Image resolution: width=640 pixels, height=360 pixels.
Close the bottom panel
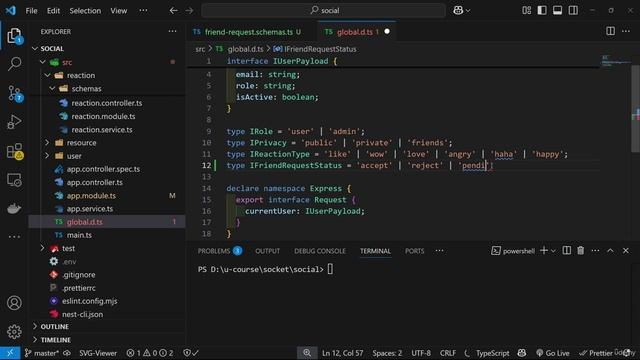[626, 251]
